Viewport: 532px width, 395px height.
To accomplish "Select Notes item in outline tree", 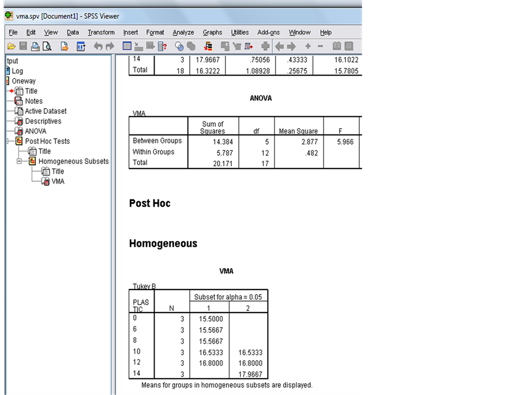I will [34, 101].
